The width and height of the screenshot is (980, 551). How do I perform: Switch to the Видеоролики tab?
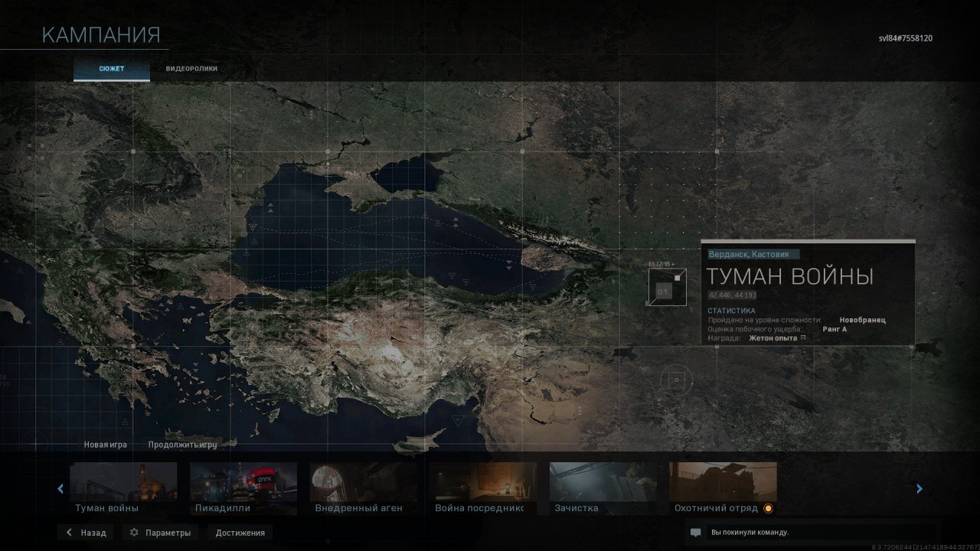[191, 69]
